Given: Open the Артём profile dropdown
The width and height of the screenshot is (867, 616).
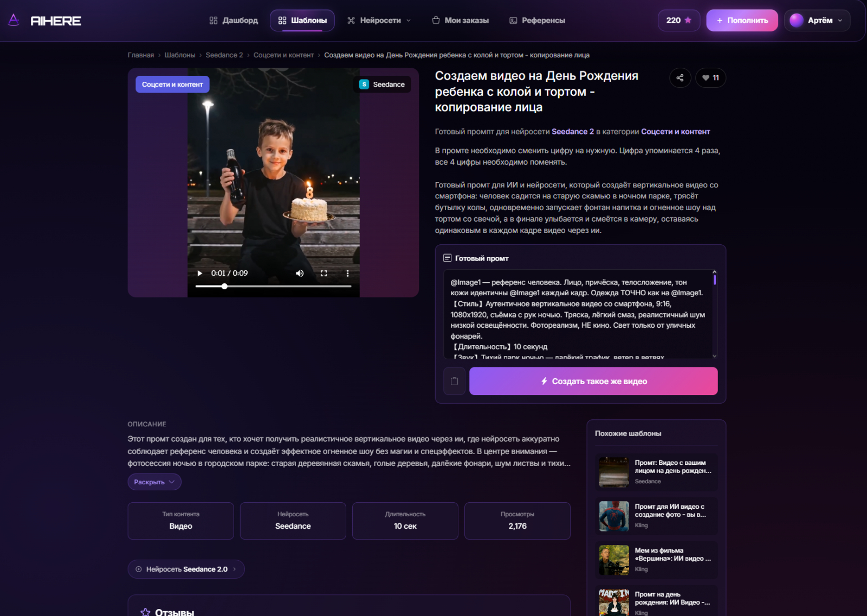Looking at the screenshot, I should (817, 21).
